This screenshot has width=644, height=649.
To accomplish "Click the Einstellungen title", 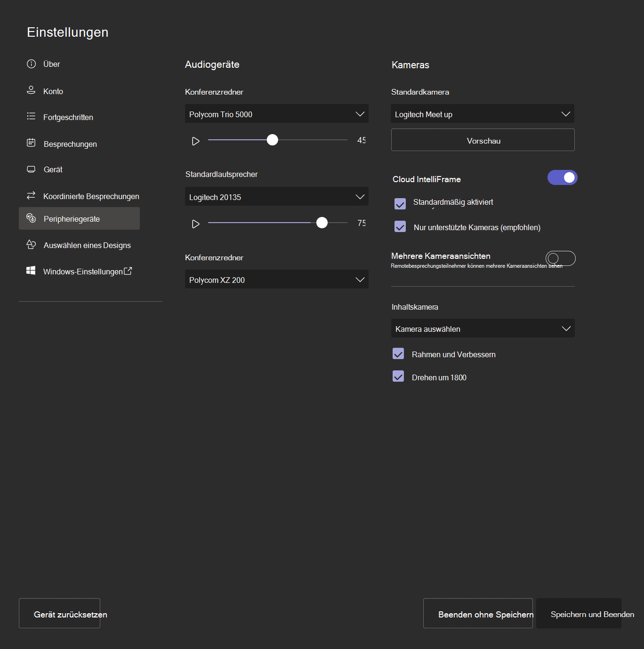I will (68, 32).
